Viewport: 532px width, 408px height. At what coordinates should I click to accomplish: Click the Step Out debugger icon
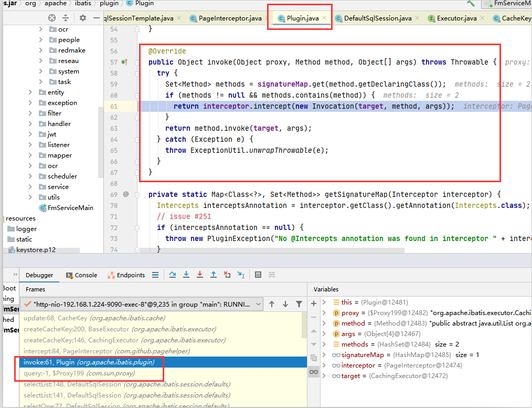click(214, 275)
